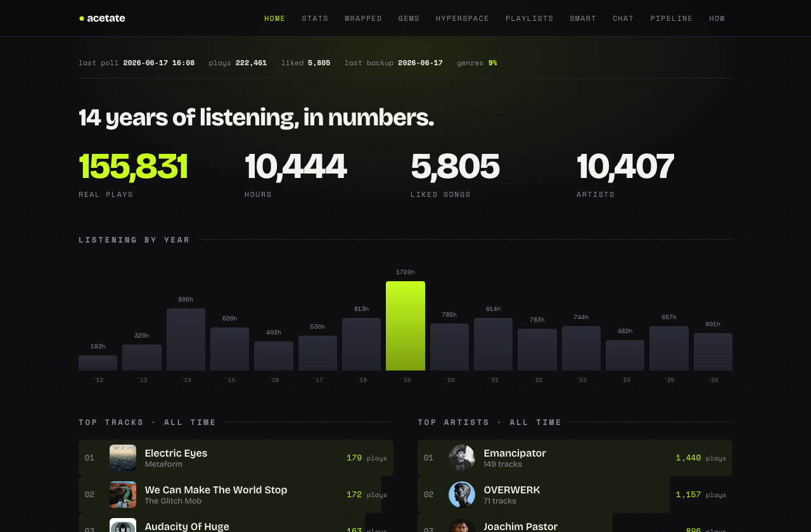Click the We Can Make The World Stop cover
The width and height of the screenshot is (811, 532).
pos(123,495)
